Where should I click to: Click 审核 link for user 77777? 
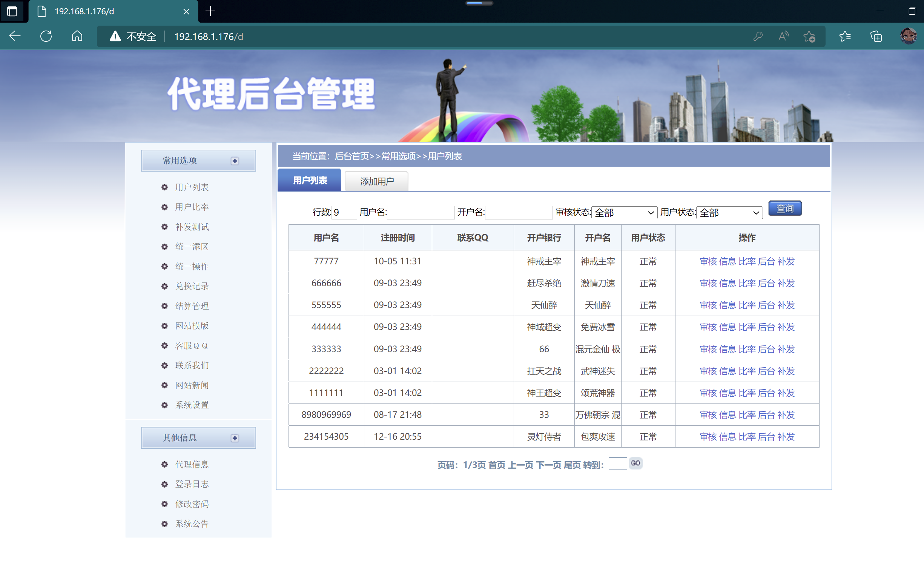point(708,261)
